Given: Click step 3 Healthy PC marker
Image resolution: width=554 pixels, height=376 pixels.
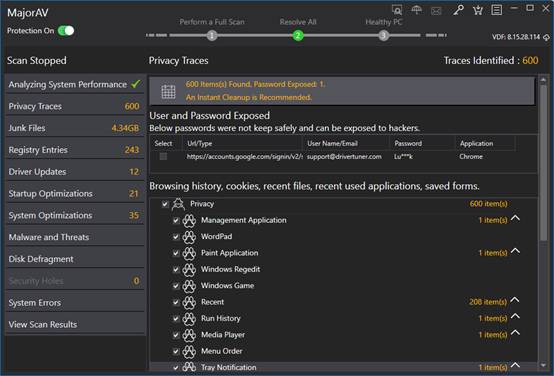Looking at the screenshot, I should (x=383, y=35).
